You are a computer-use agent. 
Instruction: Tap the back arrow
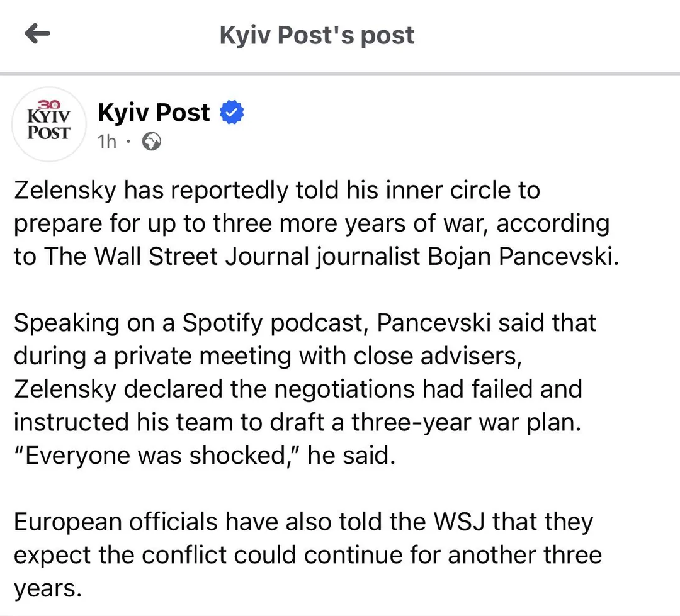tap(37, 34)
